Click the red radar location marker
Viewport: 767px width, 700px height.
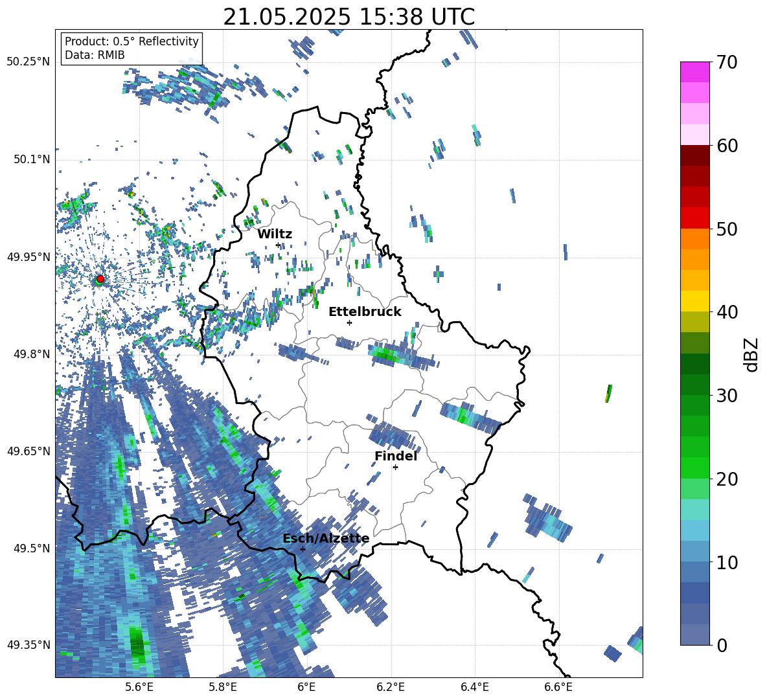100,278
